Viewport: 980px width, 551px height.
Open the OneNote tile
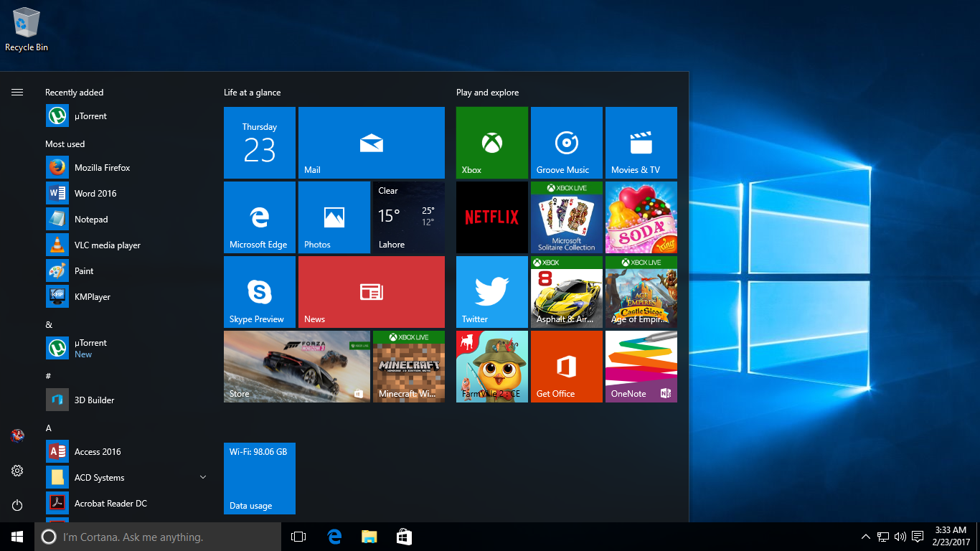[641, 367]
